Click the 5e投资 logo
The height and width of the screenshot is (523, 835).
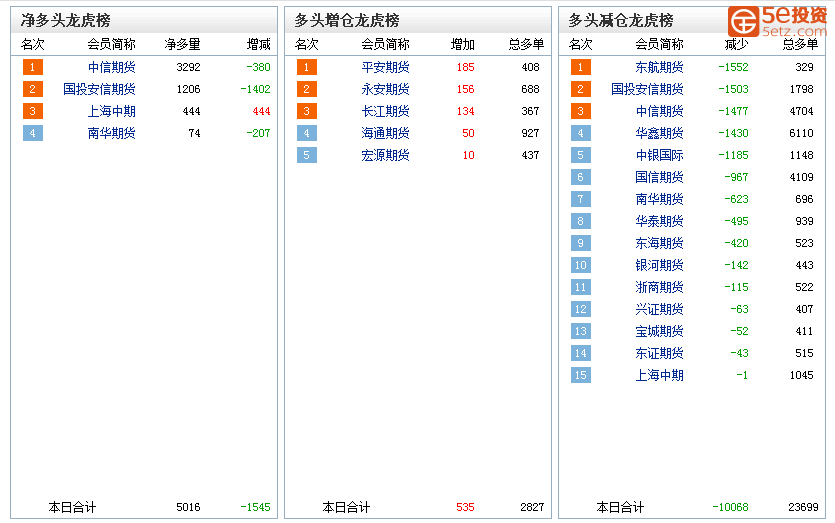777,21
